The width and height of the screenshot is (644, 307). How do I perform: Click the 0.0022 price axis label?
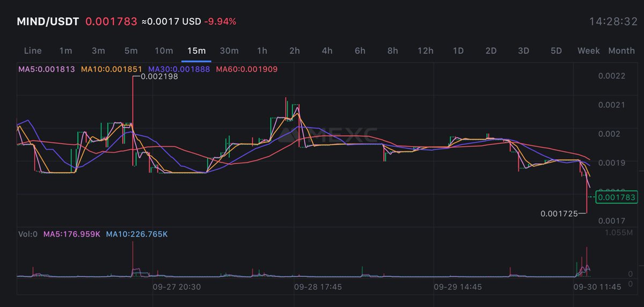612,76
